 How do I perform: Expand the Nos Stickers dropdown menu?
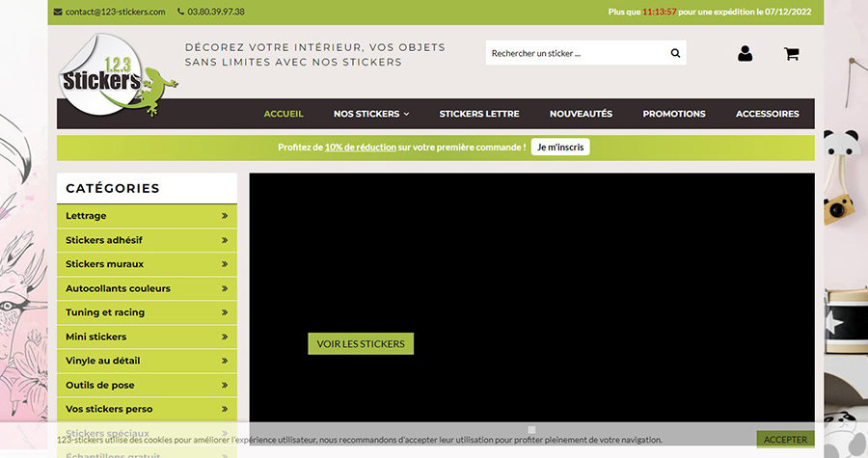tap(371, 114)
